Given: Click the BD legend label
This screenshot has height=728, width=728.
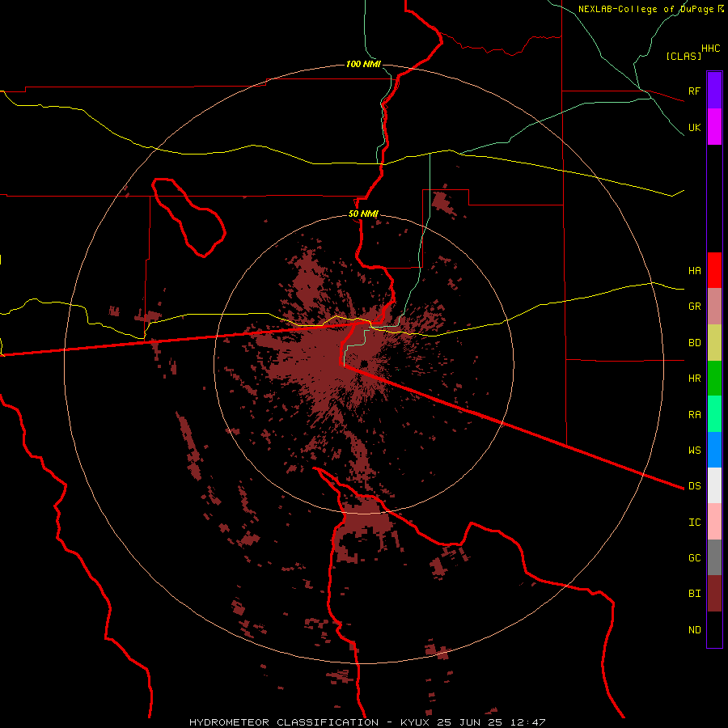Looking at the screenshot, I should (x=695, y=343).
